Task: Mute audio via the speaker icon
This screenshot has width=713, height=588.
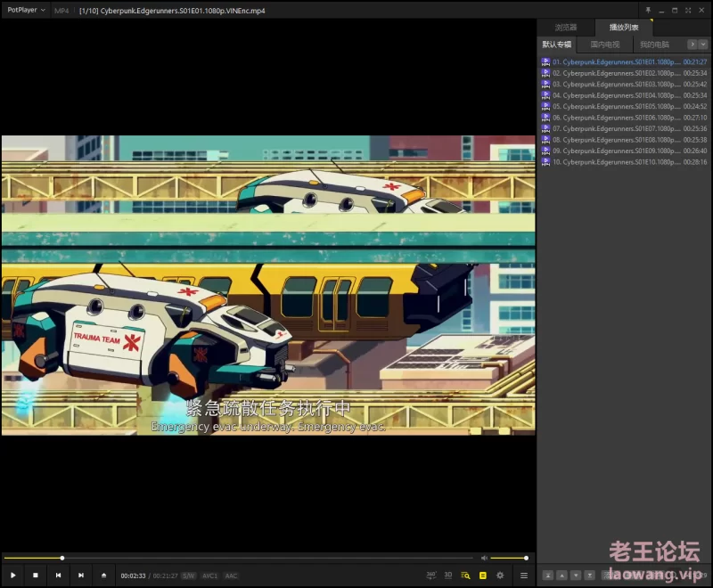Action: (x=484, y=558)
